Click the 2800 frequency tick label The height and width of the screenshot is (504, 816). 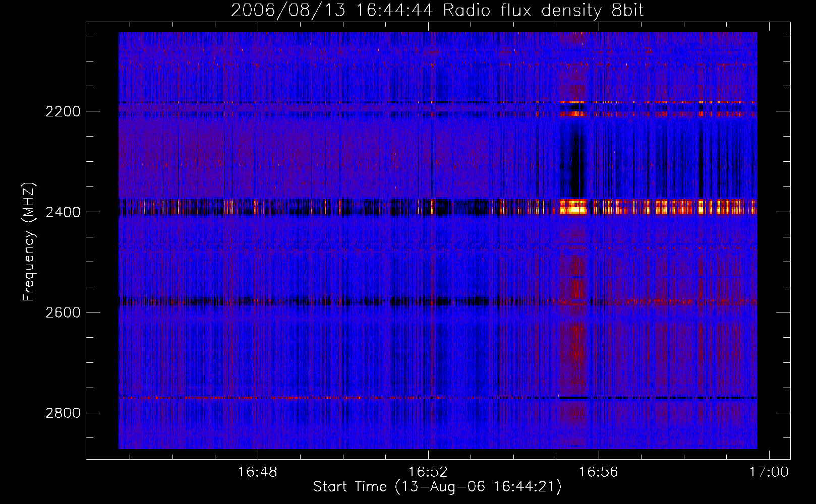click(x=63, y=413)
